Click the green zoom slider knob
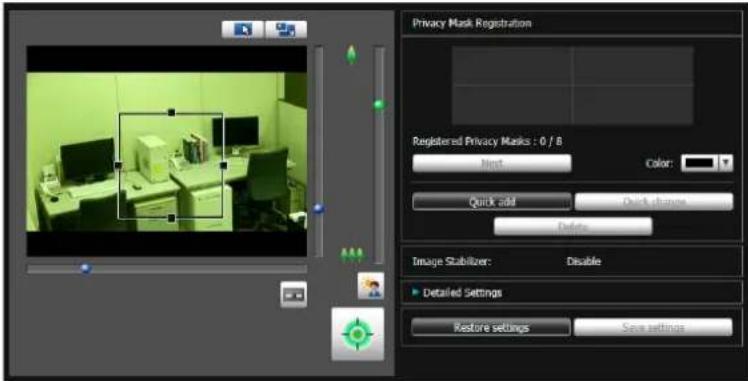748x381 pixels. pyautogui.click(x=379, y=104)
